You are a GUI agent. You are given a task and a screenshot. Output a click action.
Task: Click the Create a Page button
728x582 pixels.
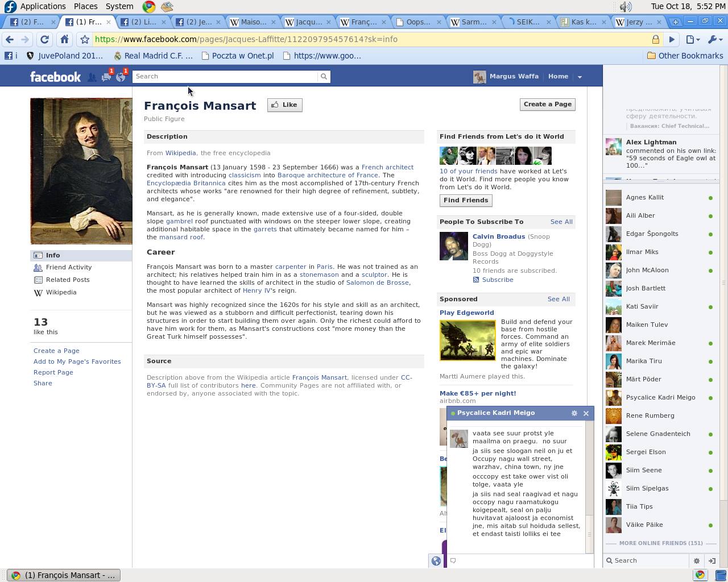tap(547, 104)
